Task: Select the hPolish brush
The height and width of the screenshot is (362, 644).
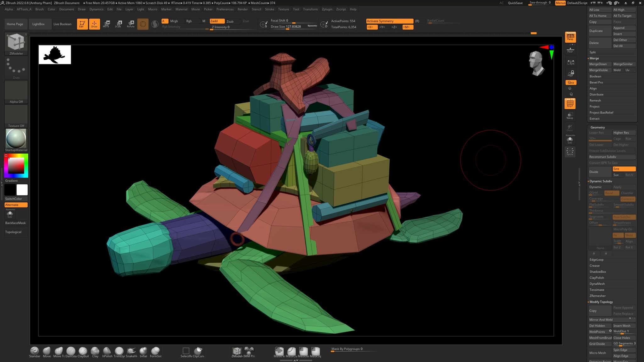Action: click(107, 352)
